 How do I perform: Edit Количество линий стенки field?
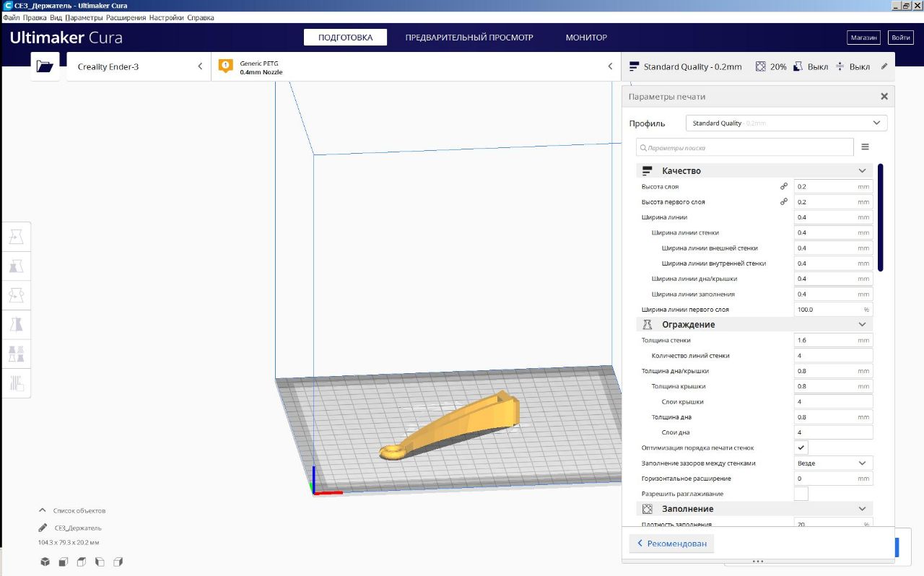click(x=833, y=355)
